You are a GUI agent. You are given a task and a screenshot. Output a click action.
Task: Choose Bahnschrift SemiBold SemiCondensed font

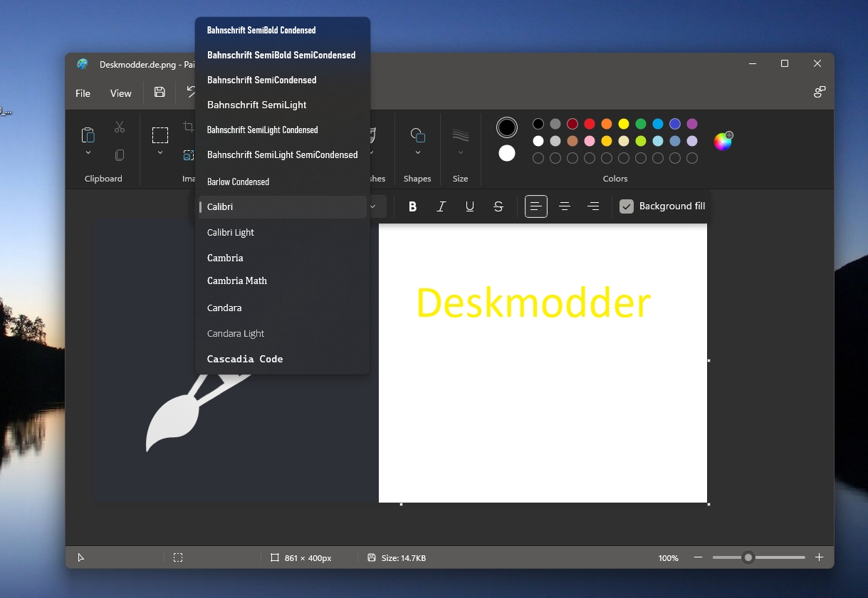pos(283,55)
